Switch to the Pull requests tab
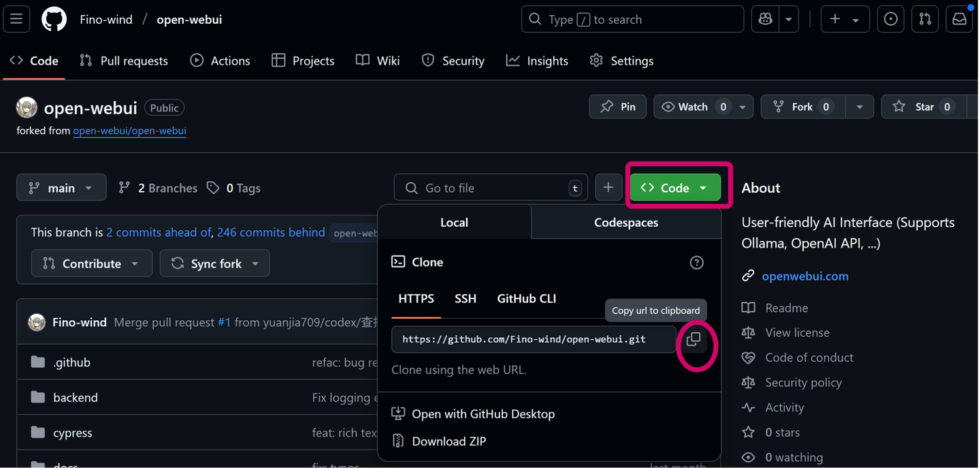Viewport: 980px width, 468px height. (124, 61)
